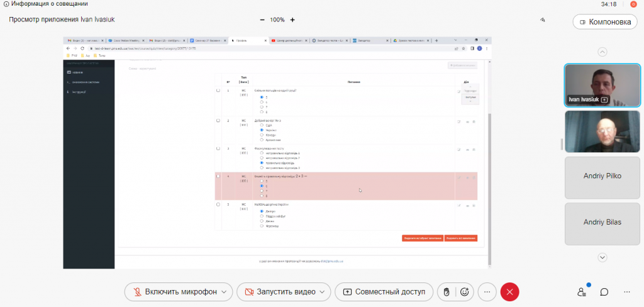Tick the checkbox for question 3

[x=218, y=148]
